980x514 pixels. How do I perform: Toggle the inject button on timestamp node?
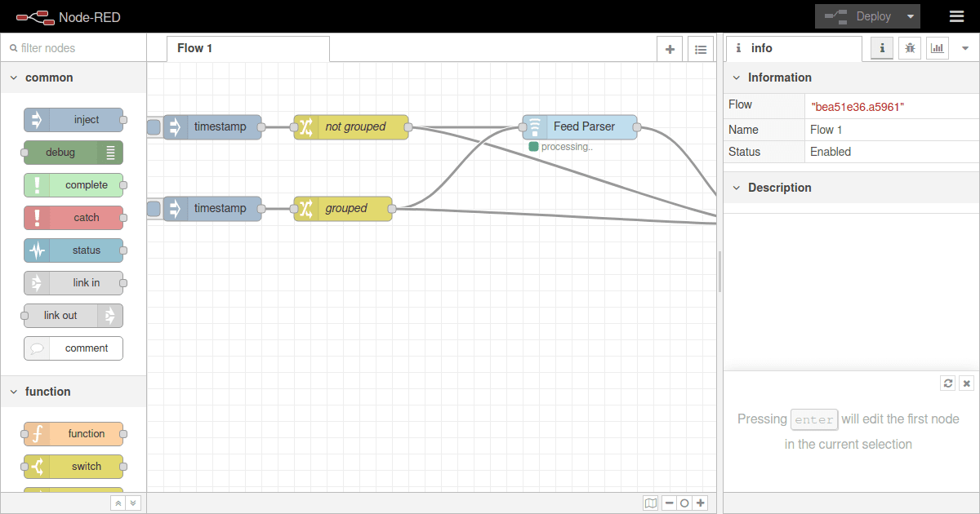[152, 126]
